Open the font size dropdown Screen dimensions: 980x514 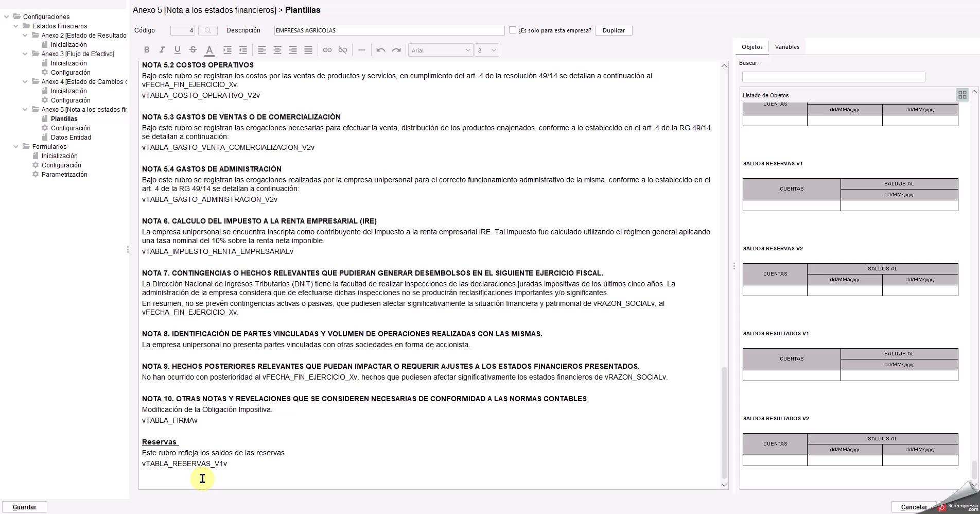pyautogui.click(x=486, y=50)
